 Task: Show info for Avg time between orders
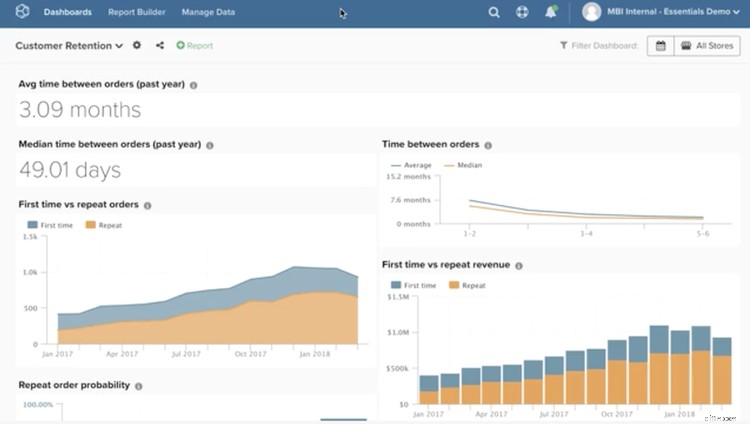pyautogui.click(x=193, y=85)
